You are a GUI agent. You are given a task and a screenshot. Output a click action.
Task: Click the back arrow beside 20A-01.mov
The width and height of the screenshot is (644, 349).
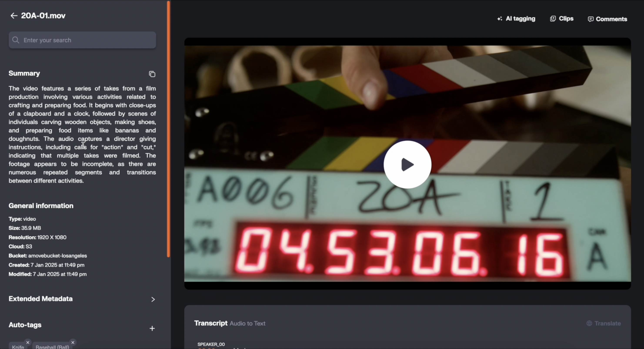click(14, 16)
